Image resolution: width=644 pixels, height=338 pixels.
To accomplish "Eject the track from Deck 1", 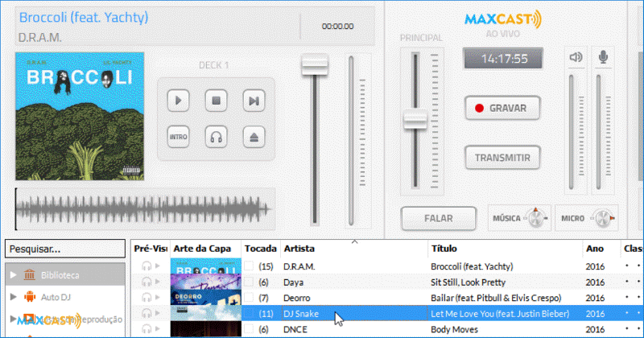I will pos(254,137).
